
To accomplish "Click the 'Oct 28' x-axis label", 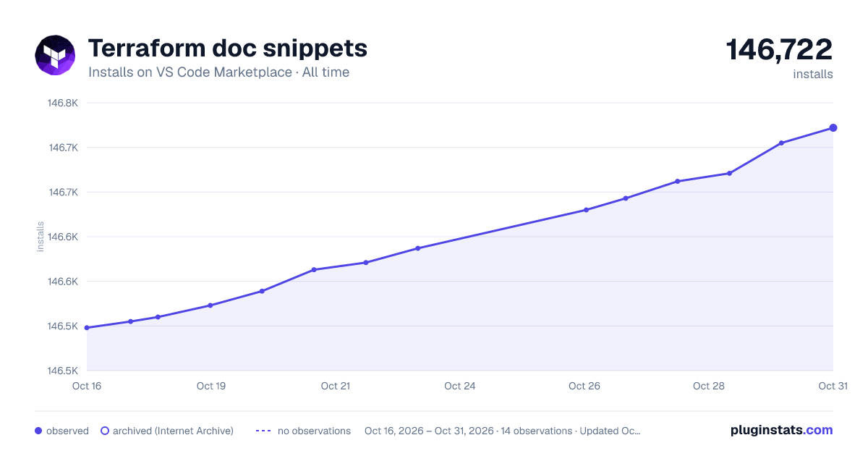I will click(709, 386).
